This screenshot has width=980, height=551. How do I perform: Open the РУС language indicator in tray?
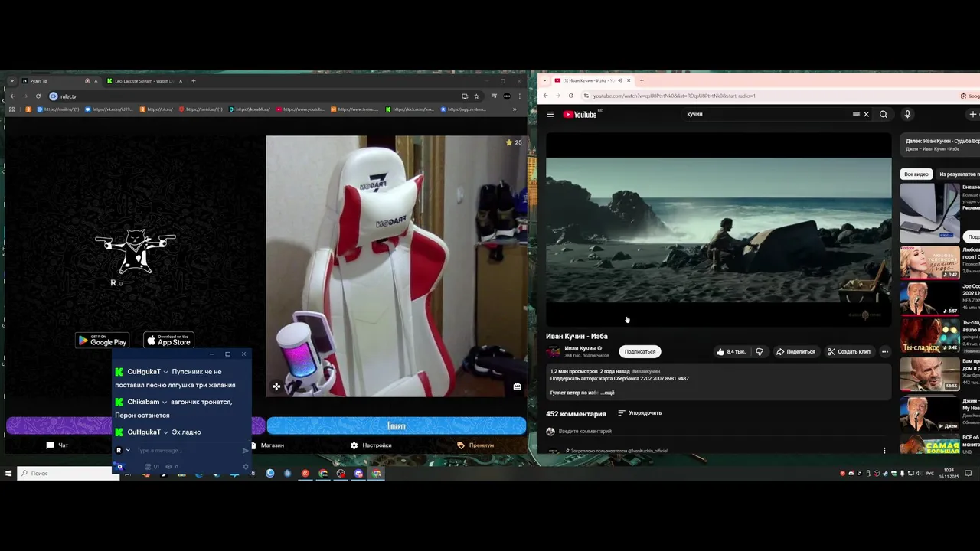pos(930,474)
